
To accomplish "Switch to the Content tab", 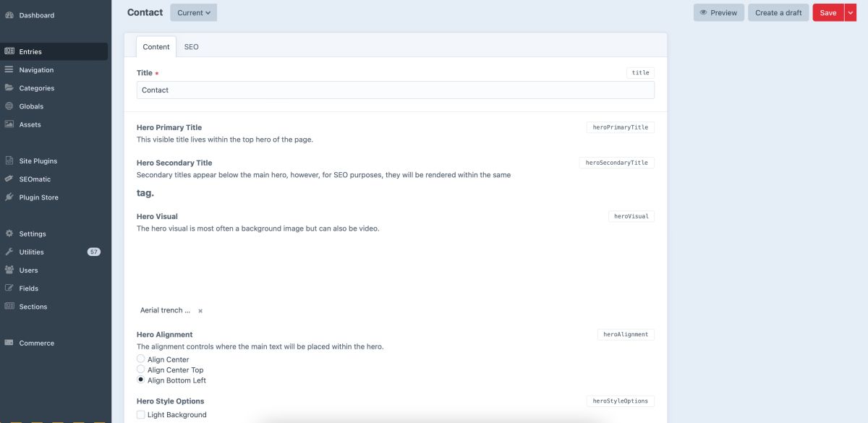I will [156, 47].
